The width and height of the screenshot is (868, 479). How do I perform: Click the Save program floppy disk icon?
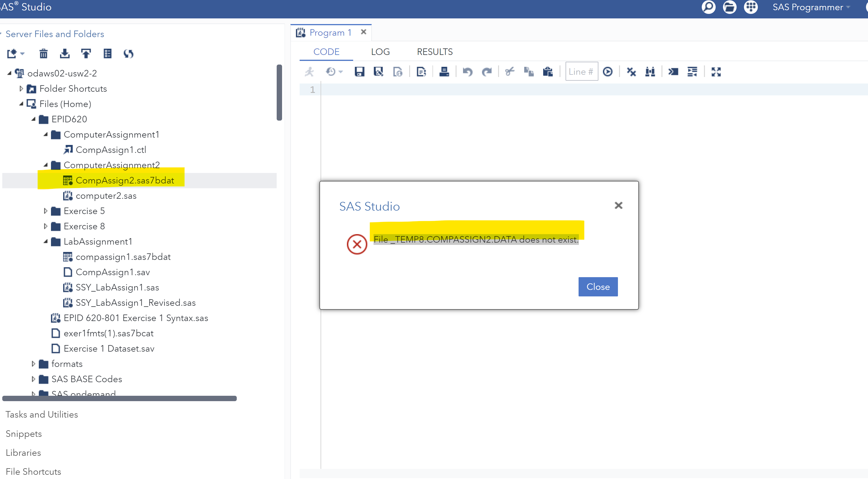(359, 72)
